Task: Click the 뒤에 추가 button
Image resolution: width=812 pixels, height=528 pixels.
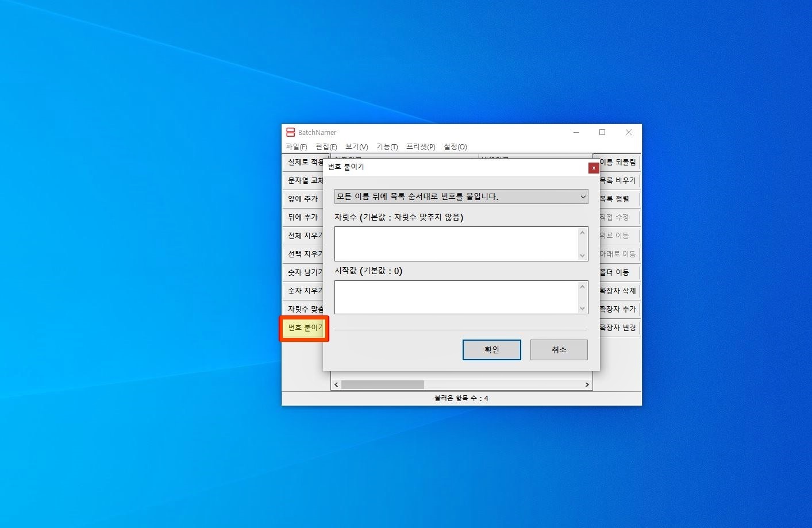Action: coord(303,217)
